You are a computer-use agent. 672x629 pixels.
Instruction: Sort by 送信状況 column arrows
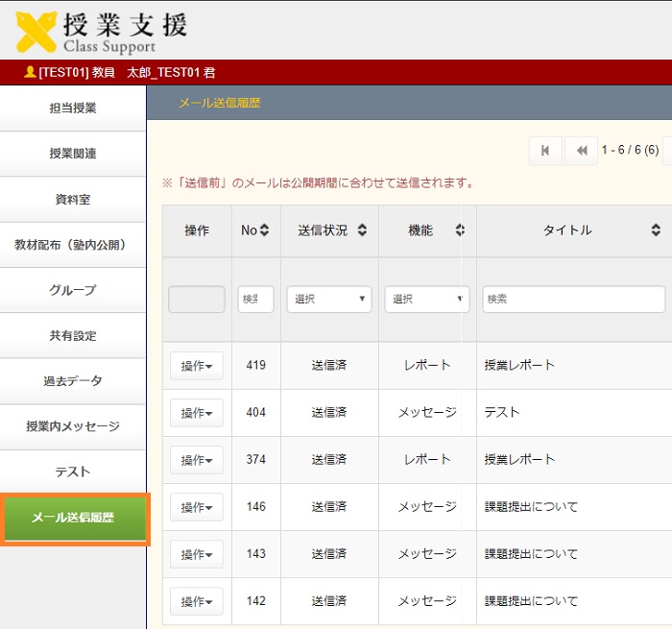pos(362,230)
